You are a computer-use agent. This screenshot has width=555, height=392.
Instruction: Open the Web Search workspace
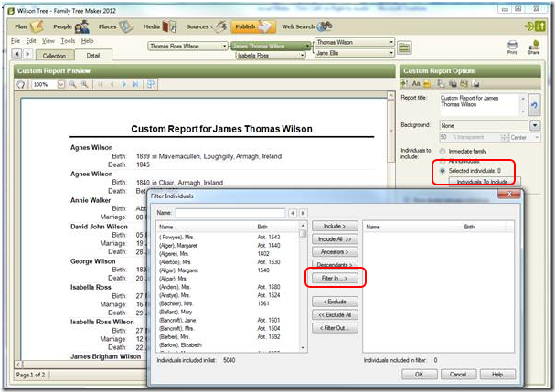(x=306, y=26)
